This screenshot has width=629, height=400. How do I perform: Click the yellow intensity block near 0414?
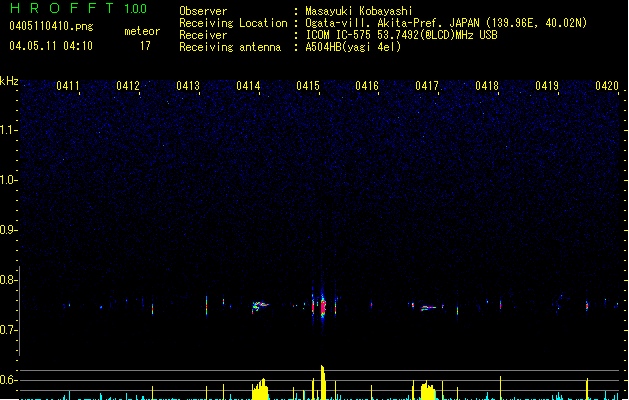coord(260,389)
